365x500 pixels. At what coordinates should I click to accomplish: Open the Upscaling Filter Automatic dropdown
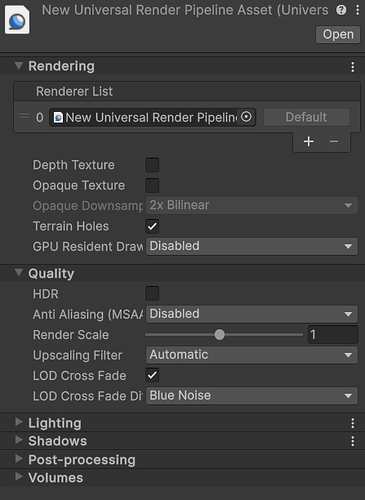pyautogui.click(x=252, y=355)
